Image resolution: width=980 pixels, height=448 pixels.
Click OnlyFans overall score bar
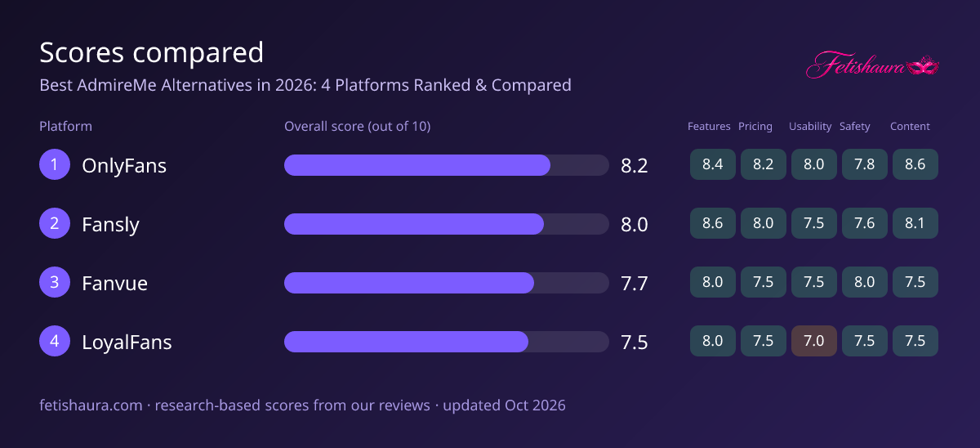pyautogui.click(x=447, y=165)
